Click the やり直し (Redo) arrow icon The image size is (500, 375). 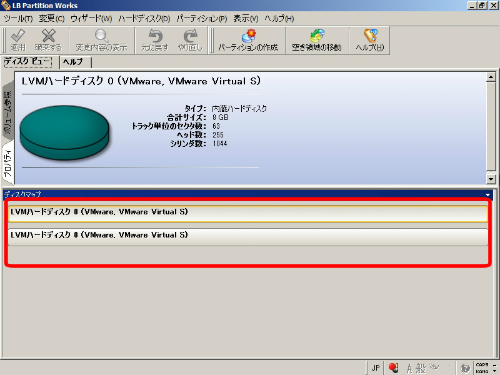click(x=190, y=36)
